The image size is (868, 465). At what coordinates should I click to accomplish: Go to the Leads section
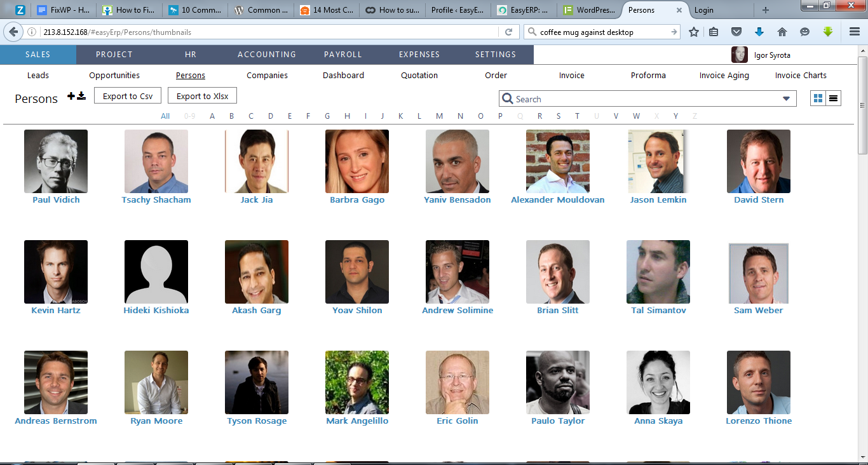38,75
